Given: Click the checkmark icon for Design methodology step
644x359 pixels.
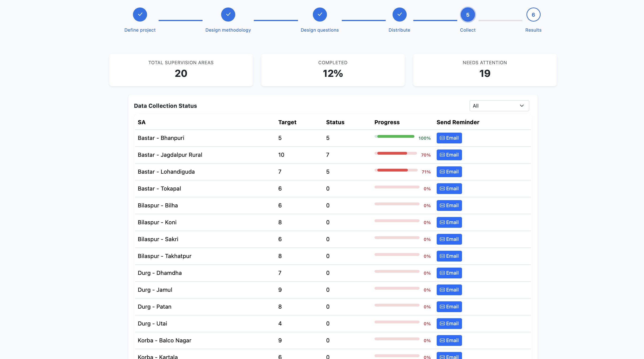Looking at the screenshot, I should (228, 15).
